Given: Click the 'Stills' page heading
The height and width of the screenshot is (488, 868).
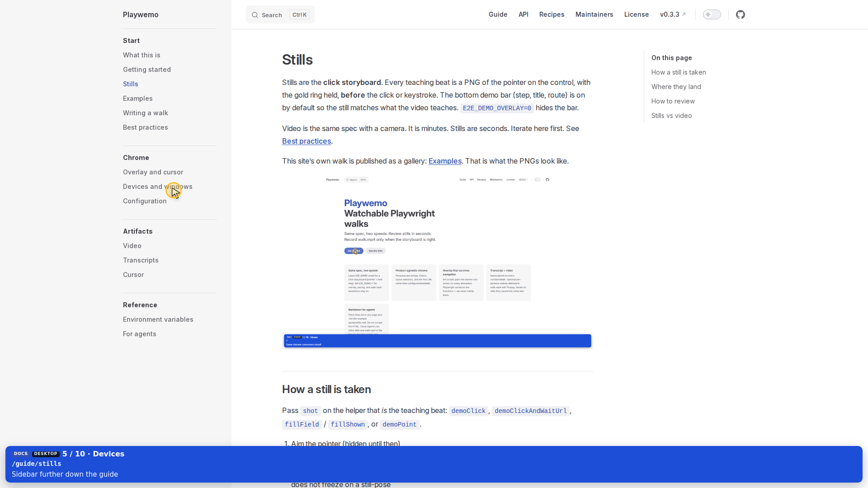Looking at the screenshot, I should [297, 60].
